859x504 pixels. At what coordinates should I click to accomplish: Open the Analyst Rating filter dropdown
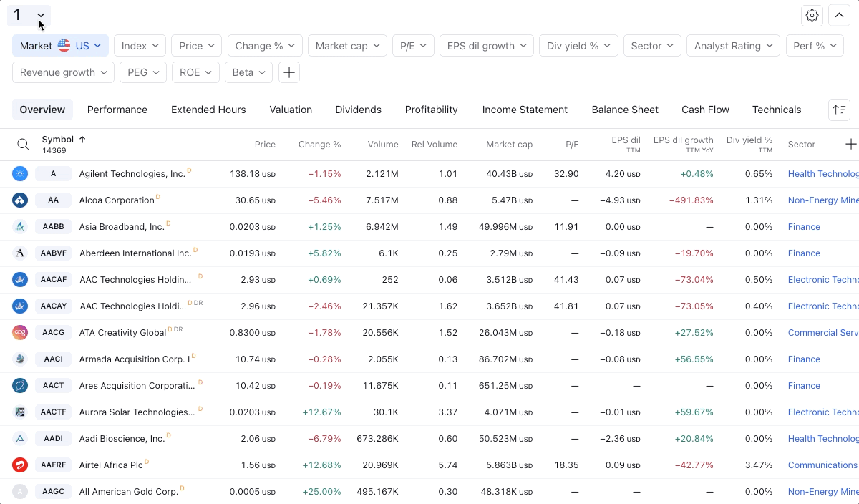pos(734,46)
